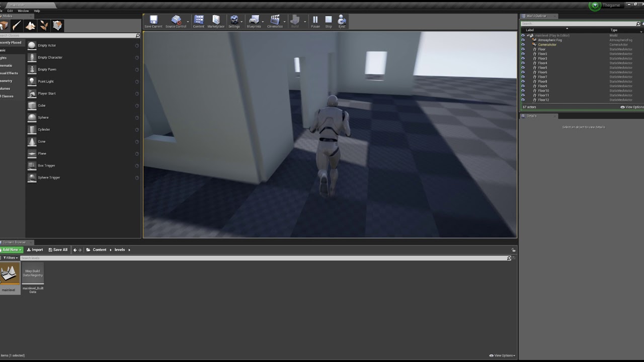Switch to Foliage mode icon
This screenshot has width=644, height=362.
[44, 26]
